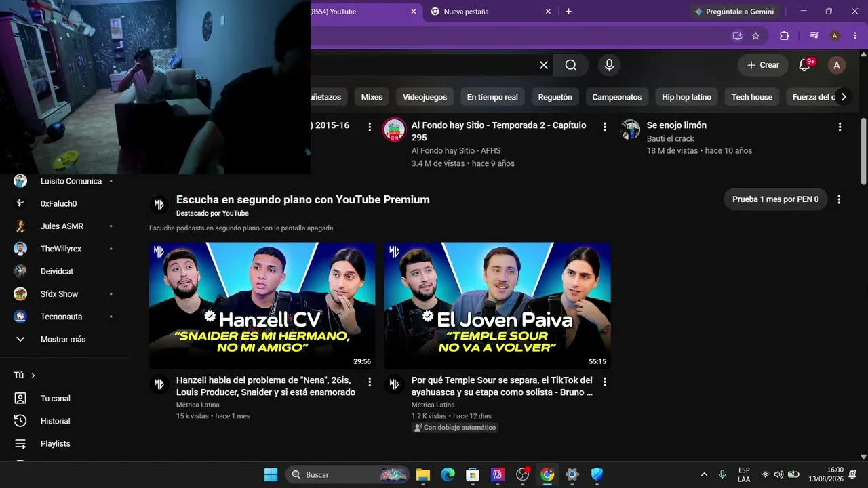The image size is (868, 488).
Task: Open the Crear dropdown button
Action: click(x=763, y=65)
